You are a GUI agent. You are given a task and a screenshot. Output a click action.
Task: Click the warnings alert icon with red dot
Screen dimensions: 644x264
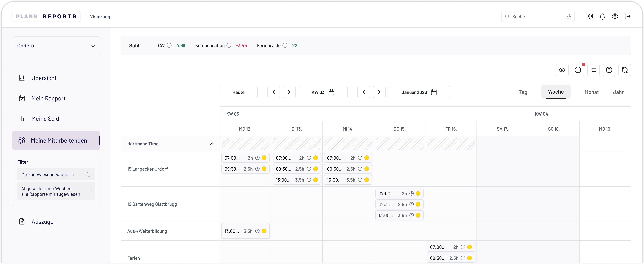click(578, 70)
